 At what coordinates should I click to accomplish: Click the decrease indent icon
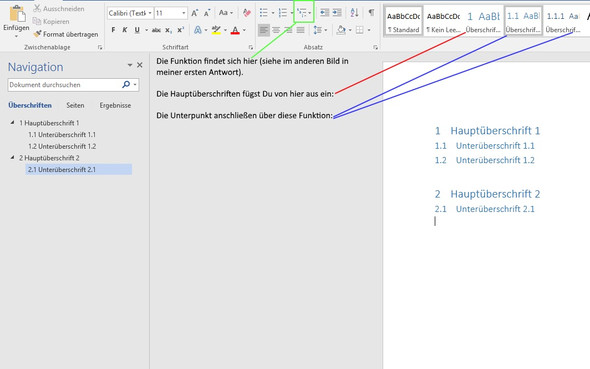(324, 13)
